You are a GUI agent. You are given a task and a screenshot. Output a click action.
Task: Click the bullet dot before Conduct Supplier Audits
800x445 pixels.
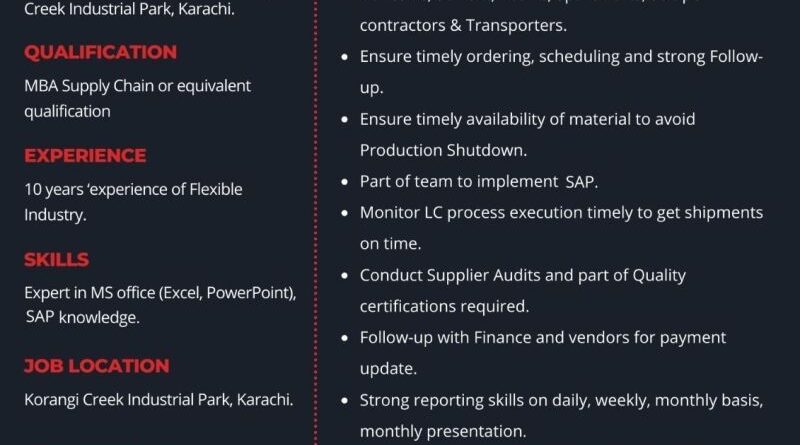coord(345,276)
